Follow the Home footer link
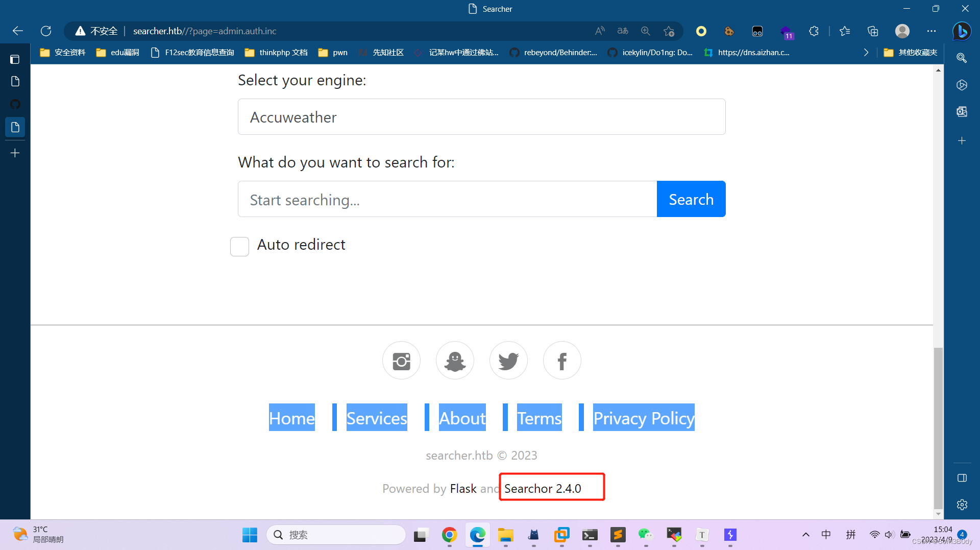Screen dimensions: 980x550 click(292, 418)
